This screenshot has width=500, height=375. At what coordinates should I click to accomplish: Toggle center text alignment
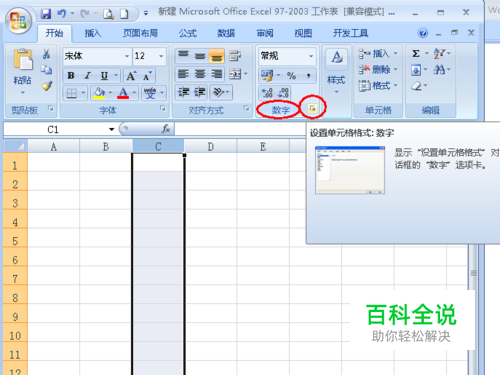200,74
